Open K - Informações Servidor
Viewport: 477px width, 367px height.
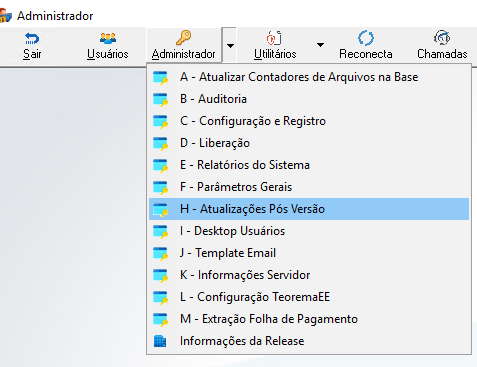pyautogui.click(x=309, y=275)
